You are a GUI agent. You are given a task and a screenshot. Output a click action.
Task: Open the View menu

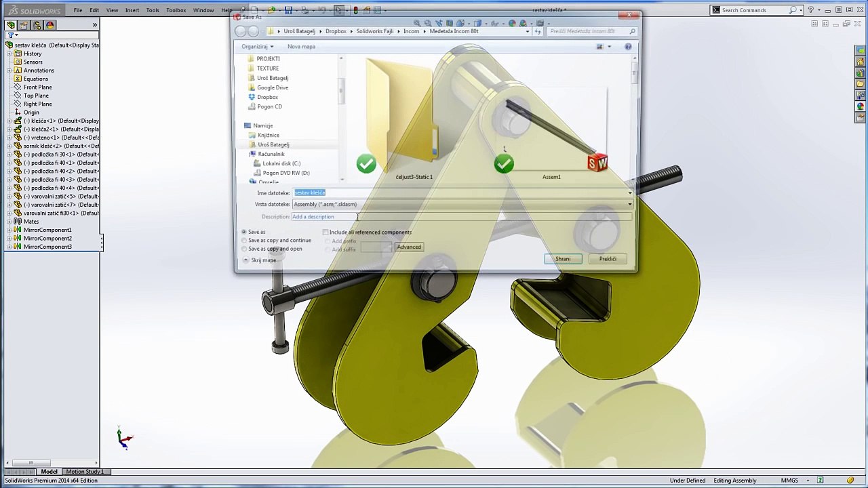click(112, 10)
